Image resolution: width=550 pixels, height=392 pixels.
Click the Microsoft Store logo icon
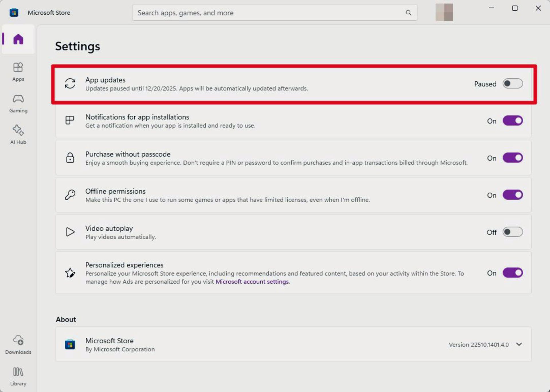14,13
